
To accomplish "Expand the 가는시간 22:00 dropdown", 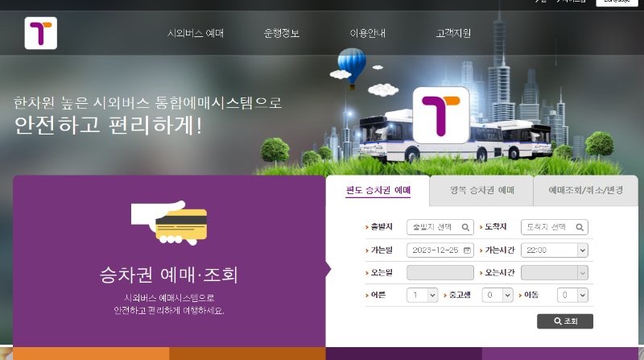I will point(554,250).
